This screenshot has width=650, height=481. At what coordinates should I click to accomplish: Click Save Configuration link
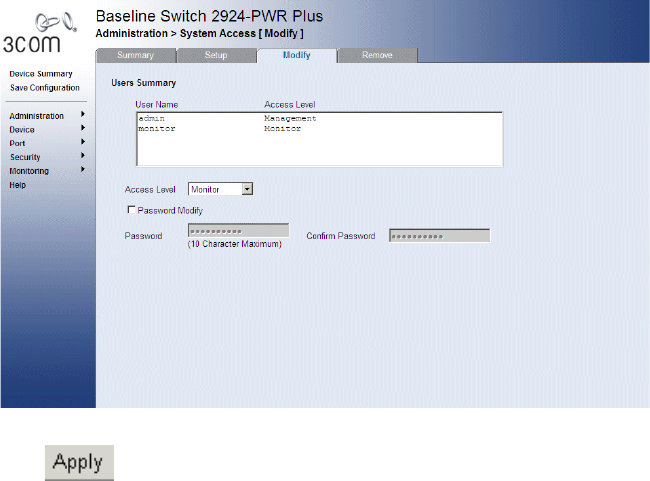click(45, 88)
